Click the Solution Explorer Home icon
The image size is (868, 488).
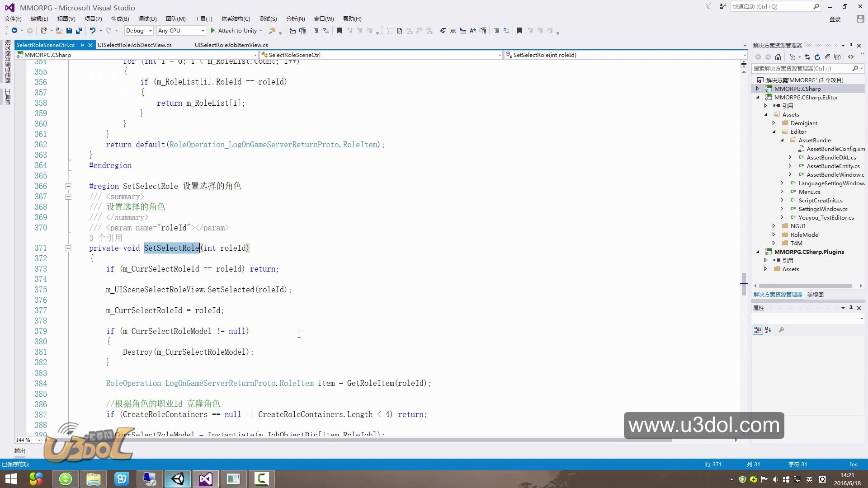(778, 57)
